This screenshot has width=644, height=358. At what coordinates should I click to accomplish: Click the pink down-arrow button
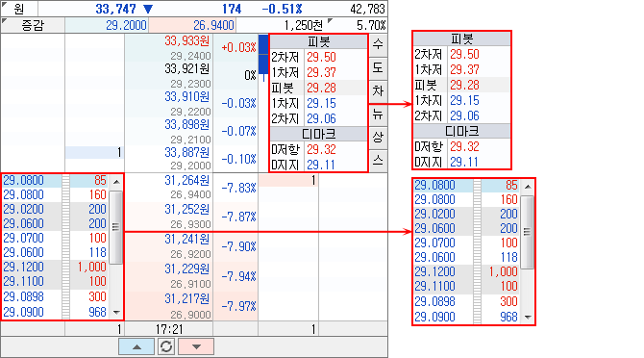pos(196,346)
